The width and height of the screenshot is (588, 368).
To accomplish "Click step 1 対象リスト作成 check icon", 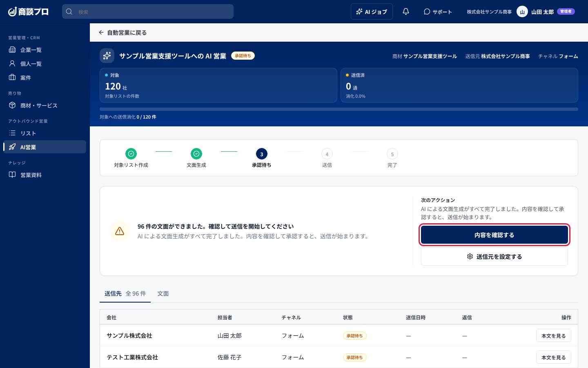I will (131, 154).
